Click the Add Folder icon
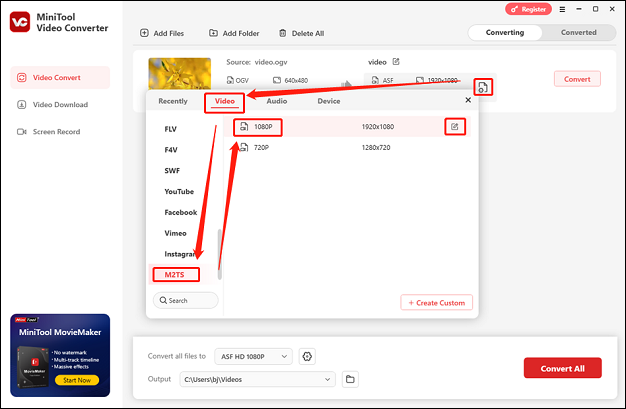 pos(214,33)
